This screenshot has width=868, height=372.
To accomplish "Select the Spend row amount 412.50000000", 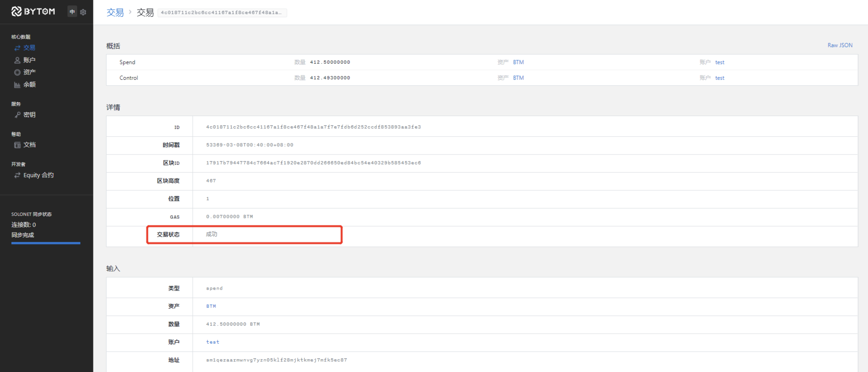I will click(330, 62).
